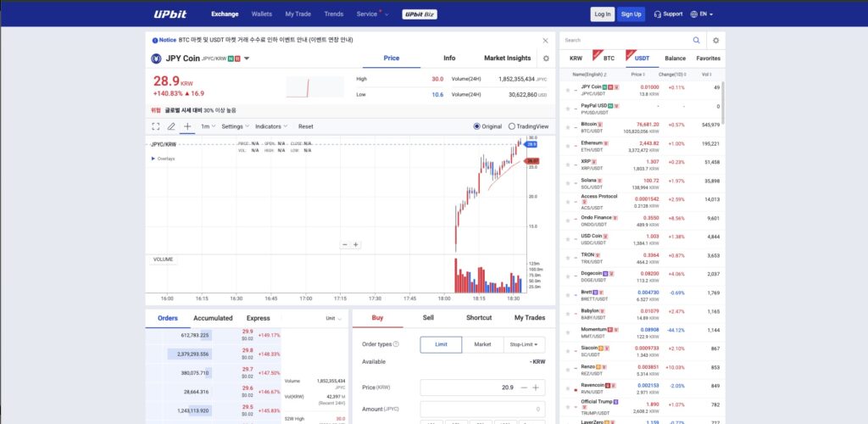The image size is (868, 424).
Task: Open the Exchange menu
Action: 225,14
